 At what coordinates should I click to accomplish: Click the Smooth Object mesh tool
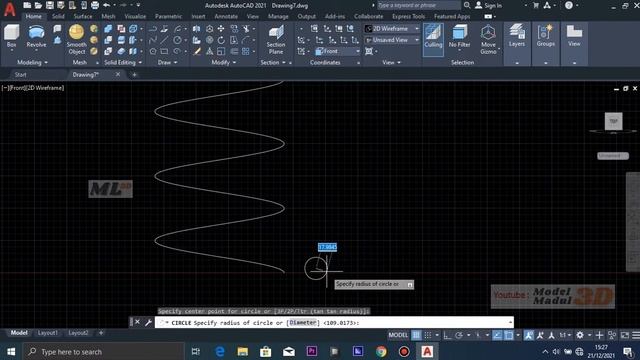tap(76, 39)
